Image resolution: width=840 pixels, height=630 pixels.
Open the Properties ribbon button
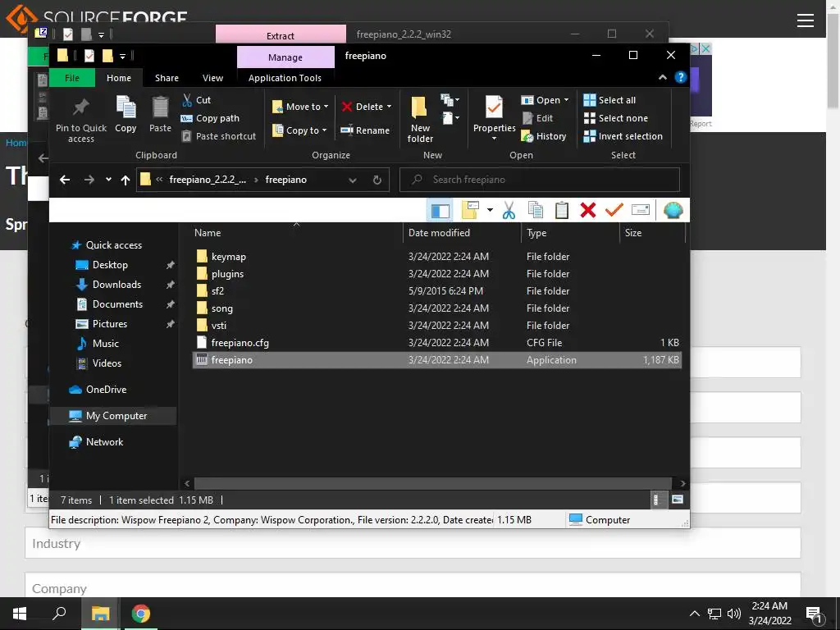(494, 118)
